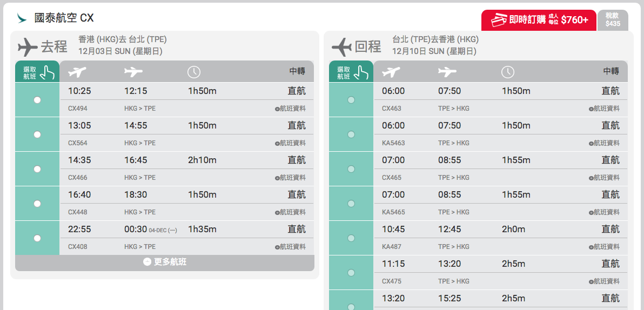Select outbound flight CX408 departing 22:55

[37, 238]
